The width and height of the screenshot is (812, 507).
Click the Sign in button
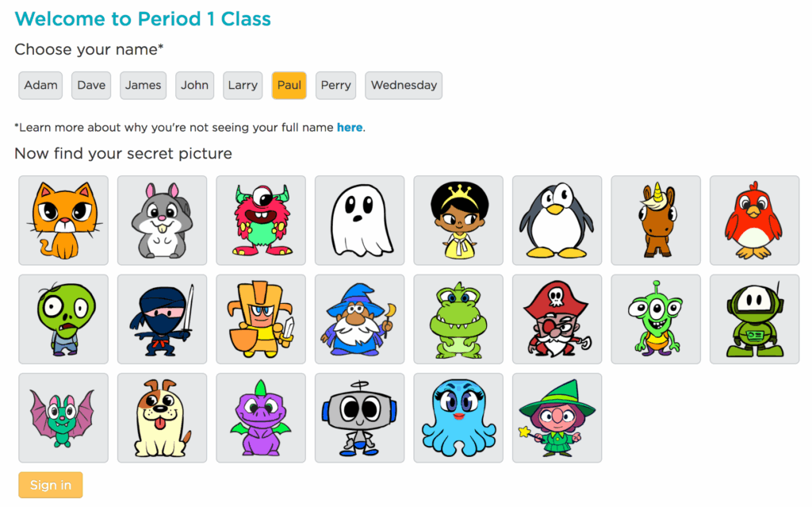point(50,486)
